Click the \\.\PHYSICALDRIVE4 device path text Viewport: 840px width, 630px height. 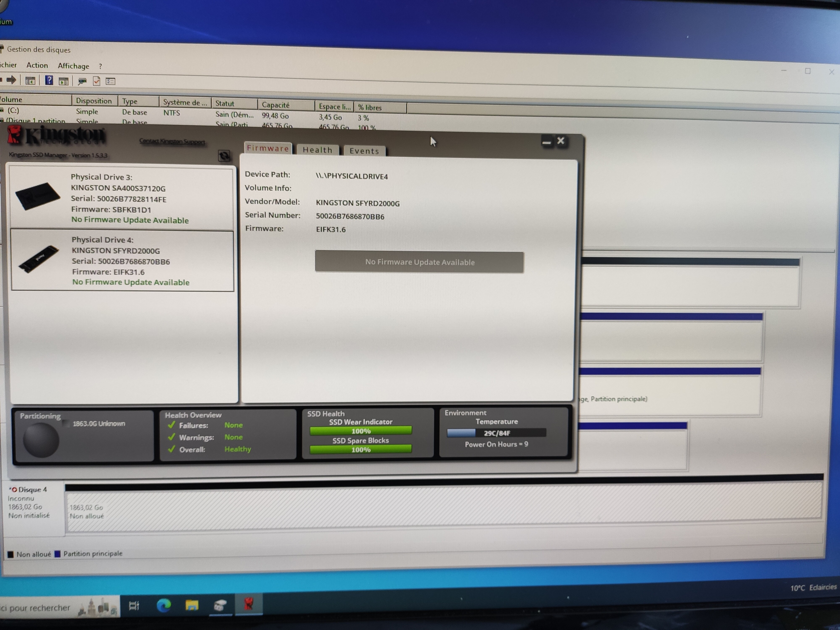(x=352, y=176)
